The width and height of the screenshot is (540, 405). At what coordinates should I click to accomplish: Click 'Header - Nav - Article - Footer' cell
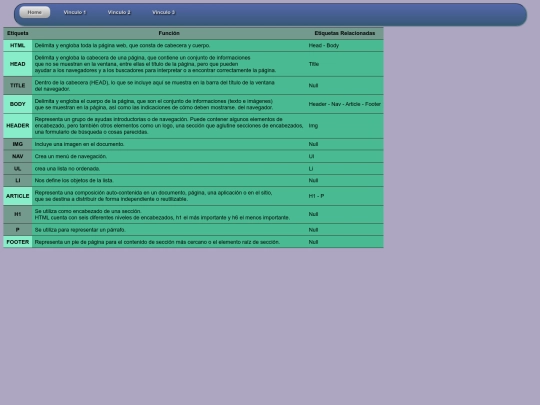[345, 104]
